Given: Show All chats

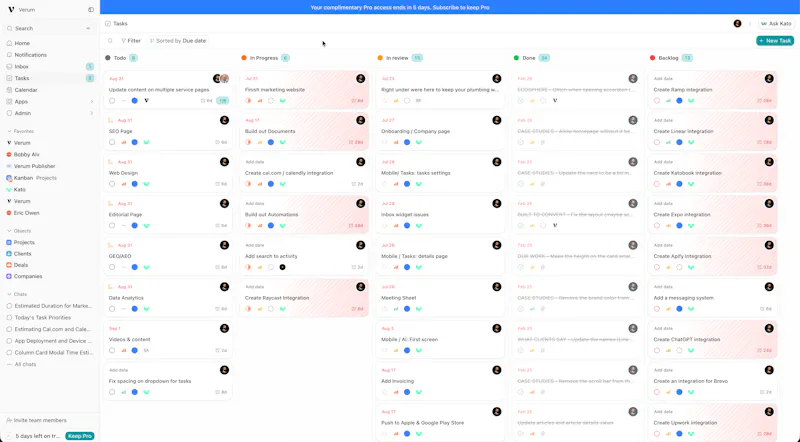Looking at the screenshot, I should [x=25, y=364].
